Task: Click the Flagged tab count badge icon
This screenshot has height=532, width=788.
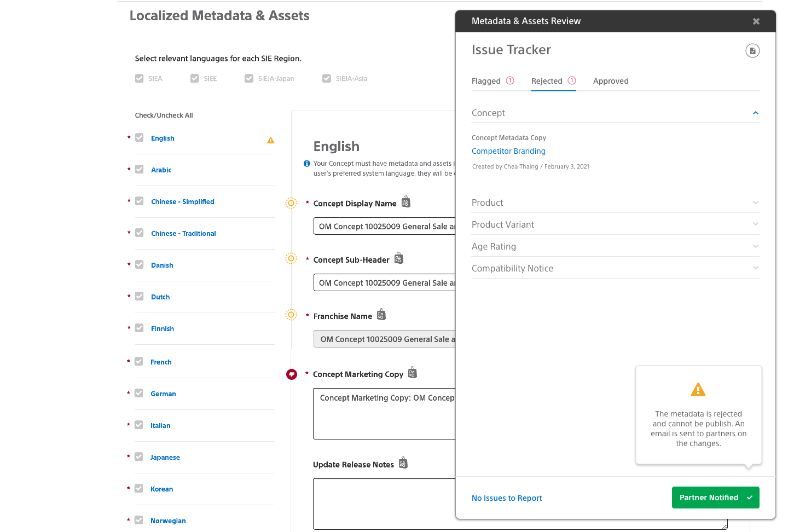Action: [x=510, y=80]
